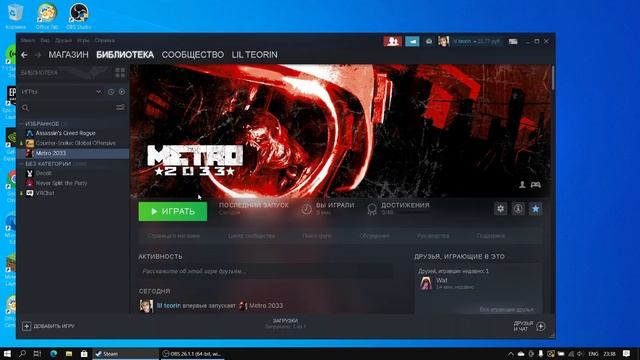Open OBS Studio desktop shortcut
This screenshot has height=360, width=640.
[78, 16]
